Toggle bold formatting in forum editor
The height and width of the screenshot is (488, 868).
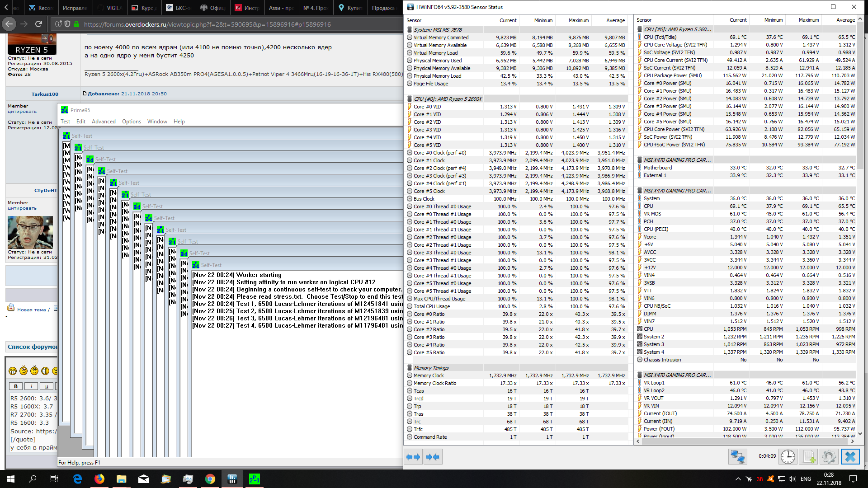pyautogui.click(x=16, y=386)
